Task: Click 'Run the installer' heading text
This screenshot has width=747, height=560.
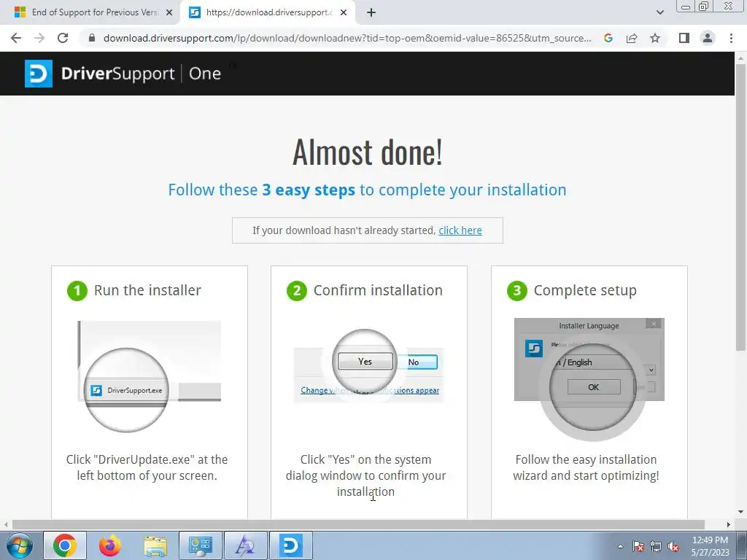Action: pos(147,290)
